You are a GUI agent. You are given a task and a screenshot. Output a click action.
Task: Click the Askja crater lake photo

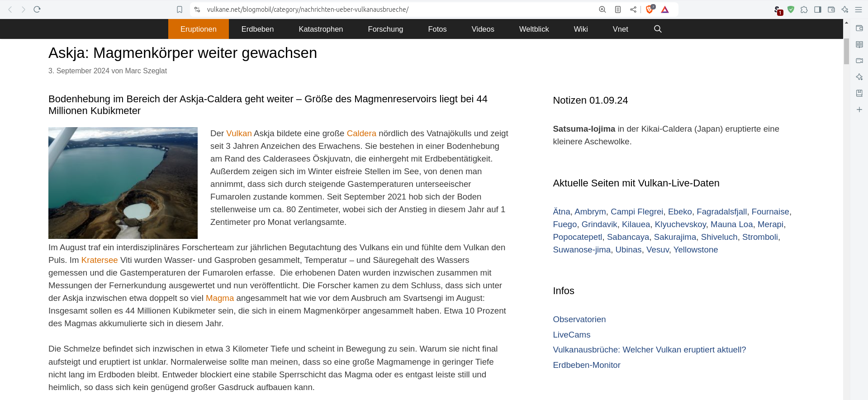coord(123,183)
